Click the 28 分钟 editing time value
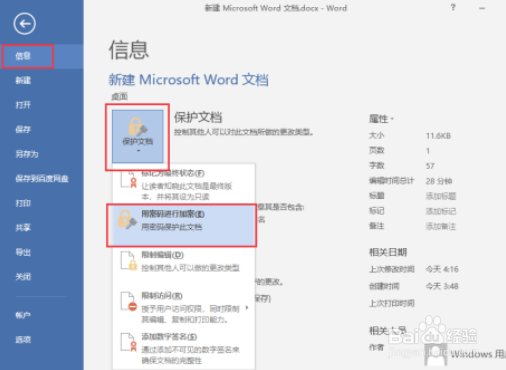 439,181
